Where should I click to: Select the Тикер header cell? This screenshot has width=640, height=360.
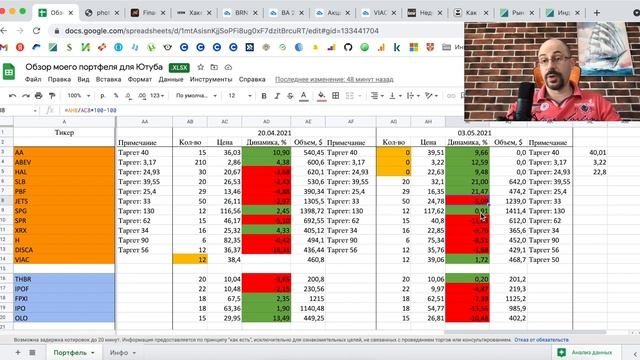pos(64,132)
